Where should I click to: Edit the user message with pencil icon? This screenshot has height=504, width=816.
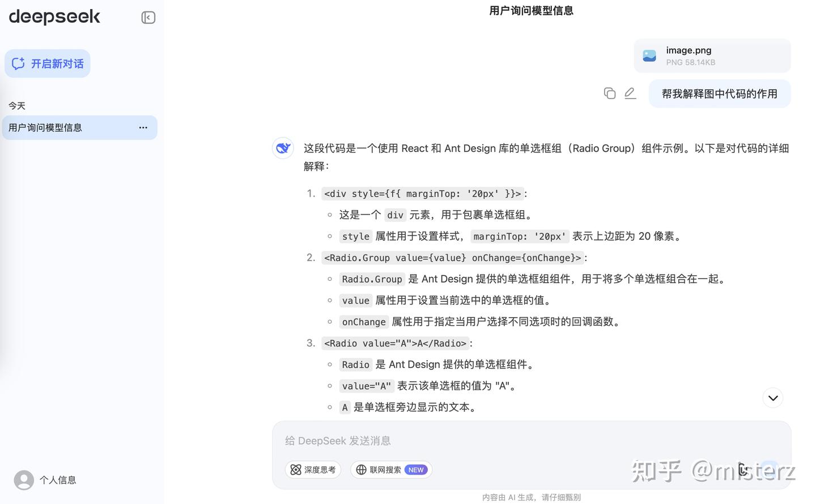coord(630,93)
